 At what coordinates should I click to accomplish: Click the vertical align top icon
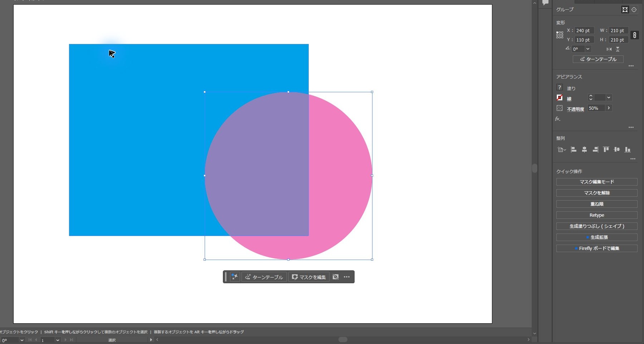(606, 149)
